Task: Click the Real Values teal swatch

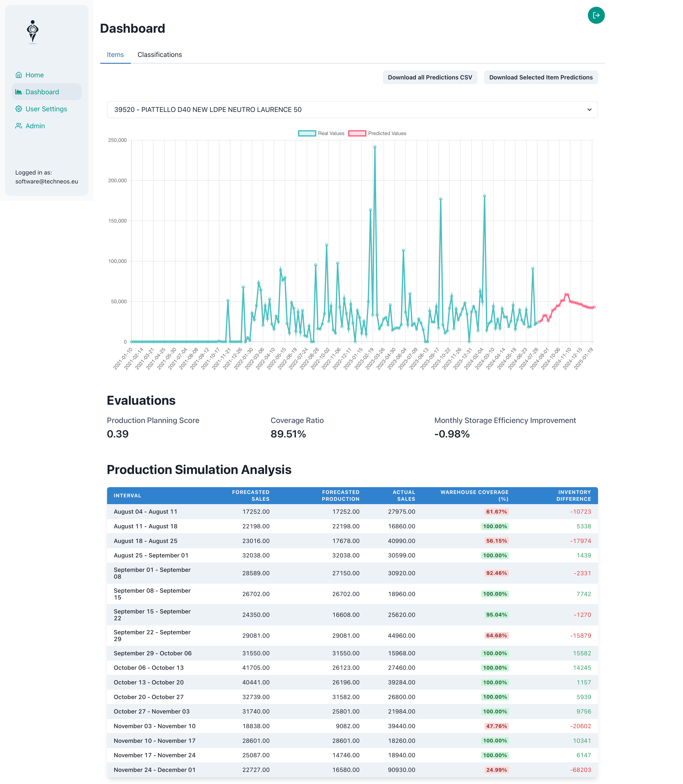Action: pos(307,133)
